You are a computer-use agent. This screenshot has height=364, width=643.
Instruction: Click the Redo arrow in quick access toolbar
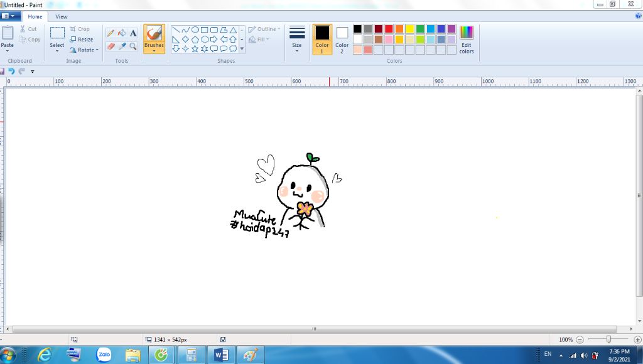point(22,71)
